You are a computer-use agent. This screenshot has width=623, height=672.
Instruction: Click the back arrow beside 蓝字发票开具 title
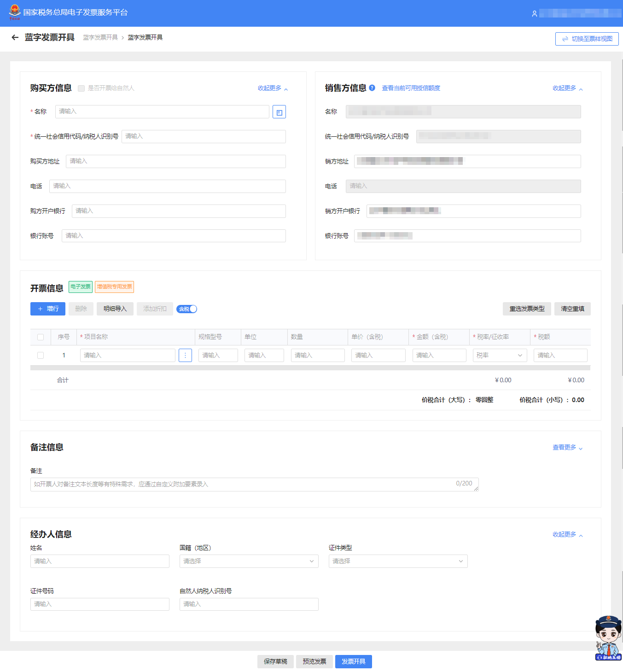(x=15, y=37)
